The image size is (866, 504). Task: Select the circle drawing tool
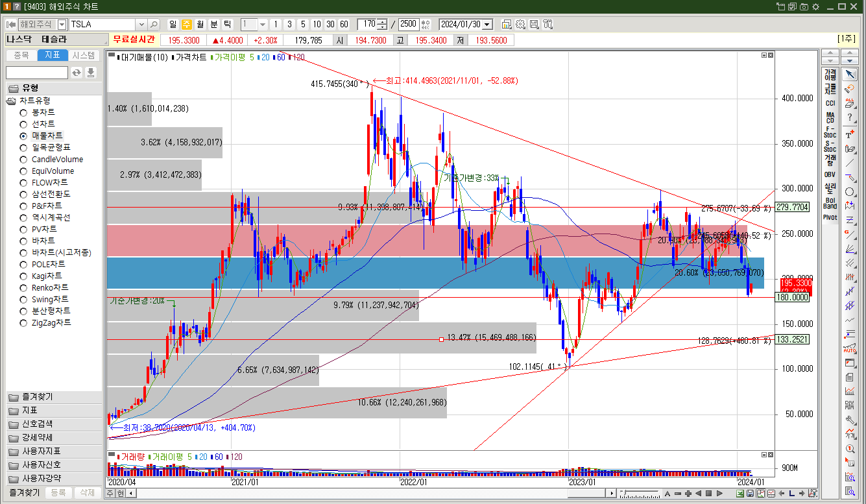point(850,191)
